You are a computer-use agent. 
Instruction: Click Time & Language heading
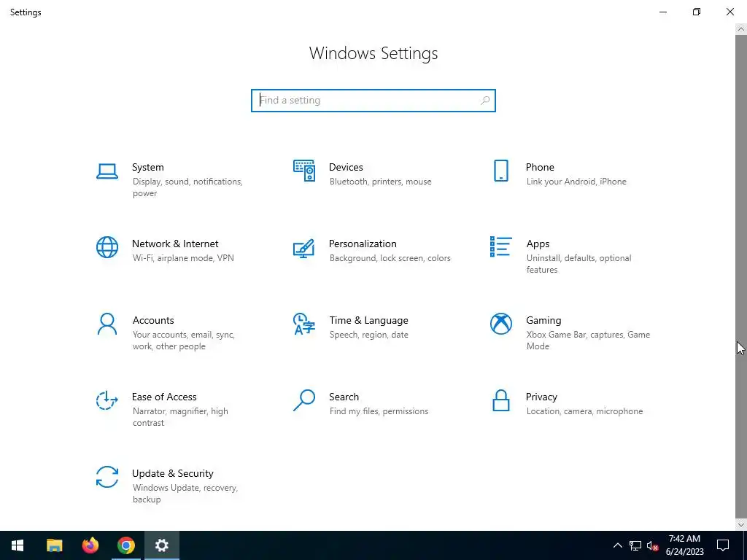point(368,321)
